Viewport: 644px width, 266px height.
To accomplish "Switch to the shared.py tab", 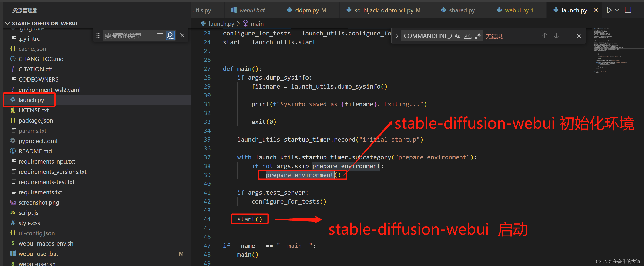I will tap(462, 10).
